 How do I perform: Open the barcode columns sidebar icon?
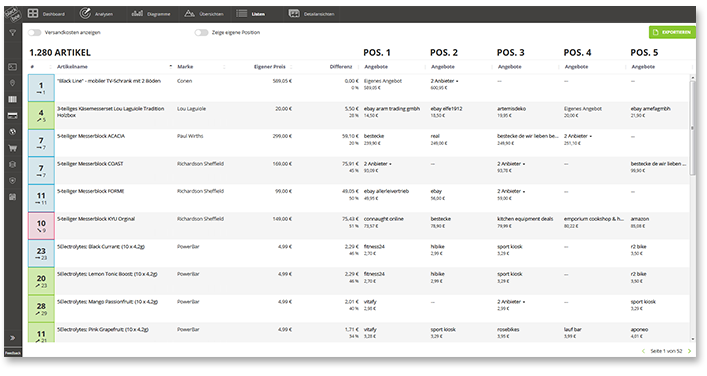pyautogui.click(x=13, y=99)
